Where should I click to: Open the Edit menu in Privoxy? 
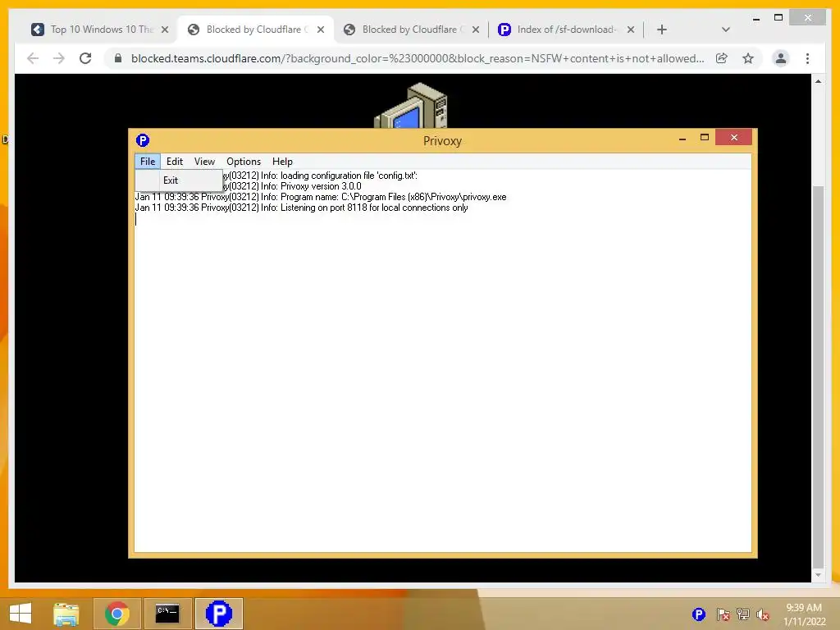tap(175, 162)
